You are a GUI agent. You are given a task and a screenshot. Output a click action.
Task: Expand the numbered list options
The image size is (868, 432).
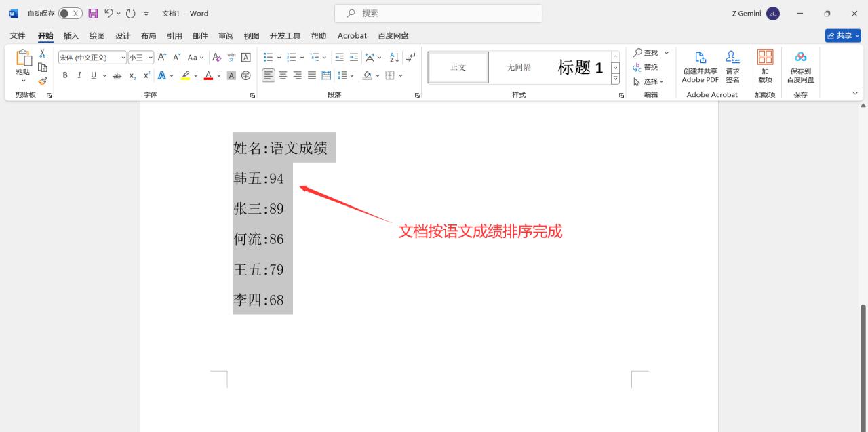pyautogui.click(x=302, y=58)
